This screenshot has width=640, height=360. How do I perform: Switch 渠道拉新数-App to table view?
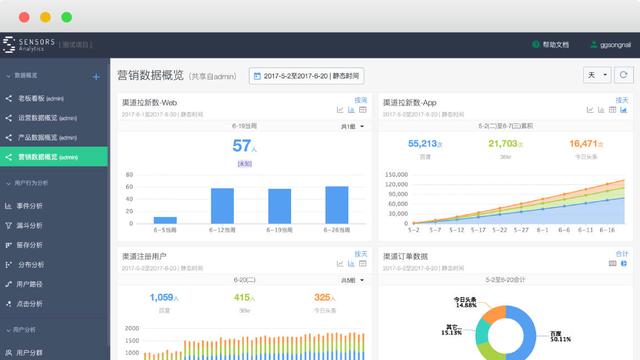[x=612, y=110]
